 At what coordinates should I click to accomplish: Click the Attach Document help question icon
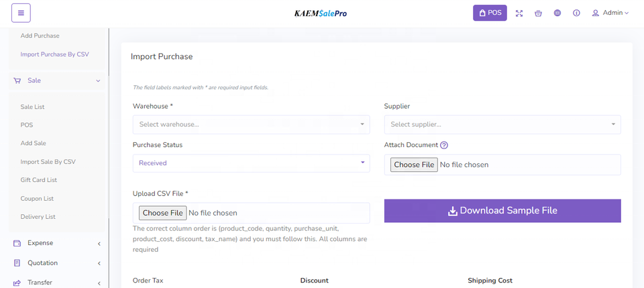(444, 145)
